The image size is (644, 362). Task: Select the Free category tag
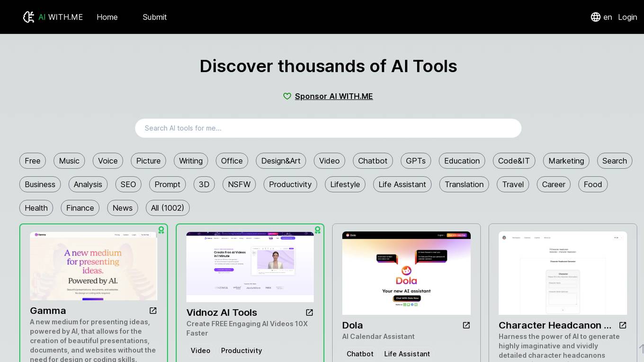pyautogui.click(x=33, y=161)
